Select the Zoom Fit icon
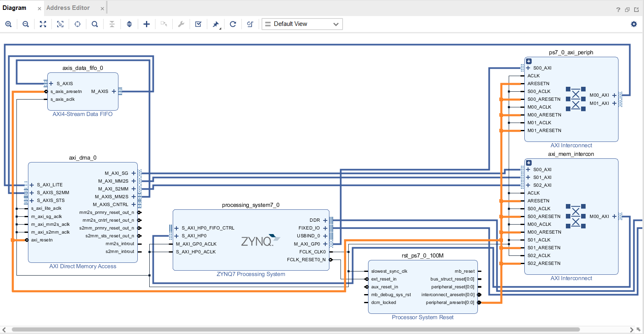 click(x=43, y=24)
